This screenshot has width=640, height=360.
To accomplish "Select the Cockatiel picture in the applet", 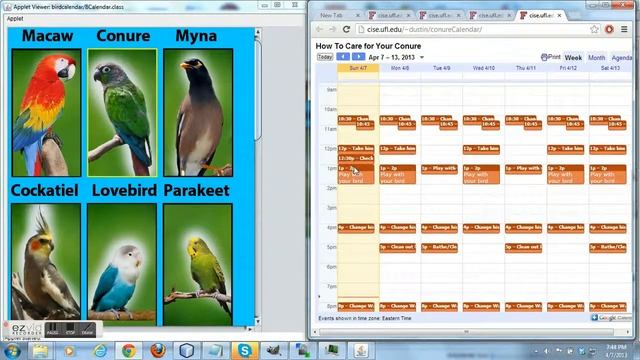I will click(x=46, y=263).
